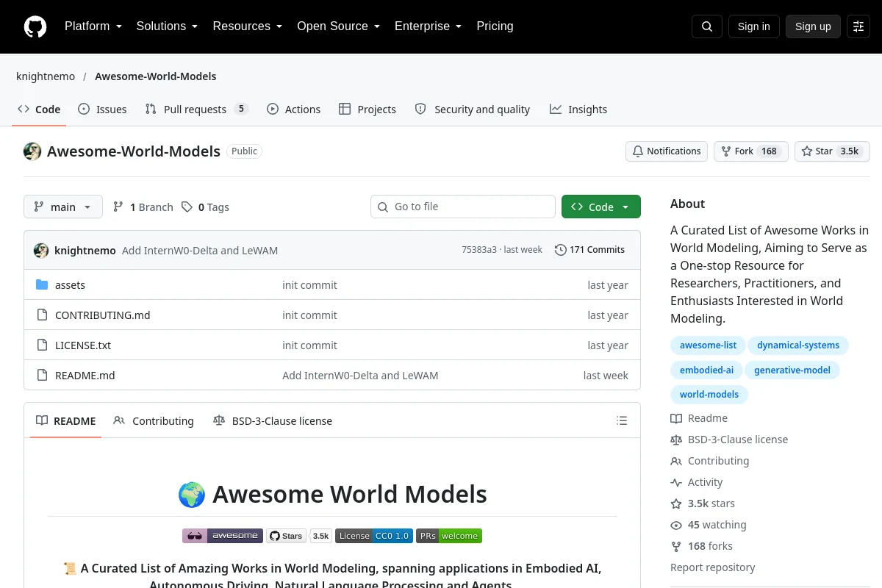Click the search magnifier icon in header

707,26
